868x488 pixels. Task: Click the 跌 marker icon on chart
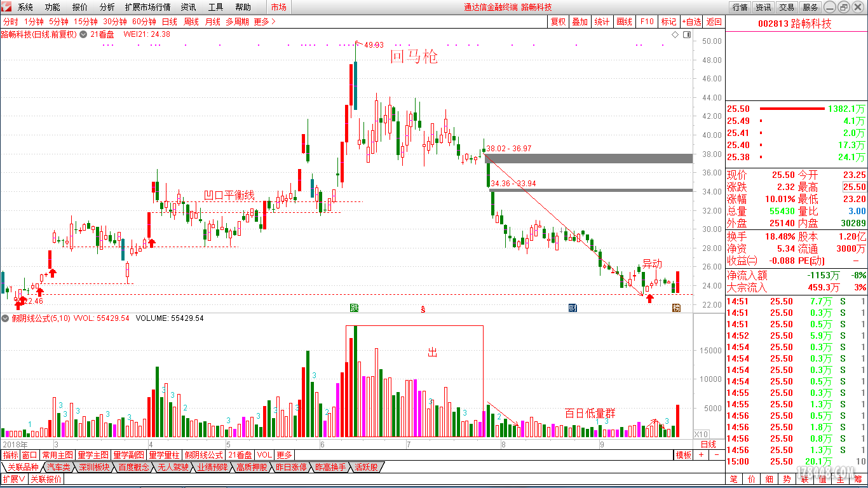click(355, 308)
